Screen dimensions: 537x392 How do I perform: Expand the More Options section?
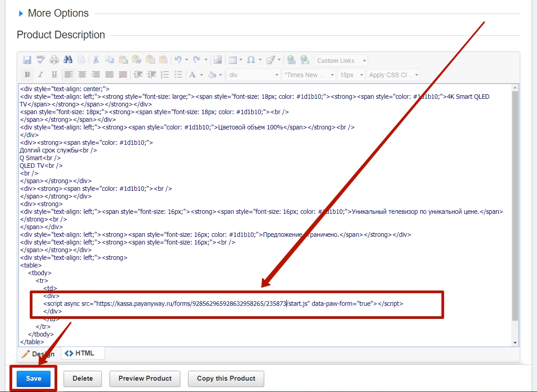[54, 14]
